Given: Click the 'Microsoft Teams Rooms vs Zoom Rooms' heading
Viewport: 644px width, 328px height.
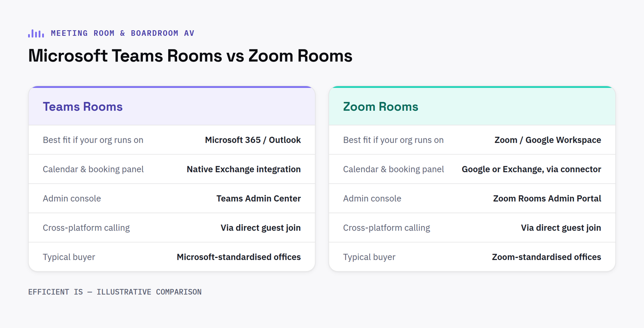Looking at the screenshot, I should tap(190, 56).
